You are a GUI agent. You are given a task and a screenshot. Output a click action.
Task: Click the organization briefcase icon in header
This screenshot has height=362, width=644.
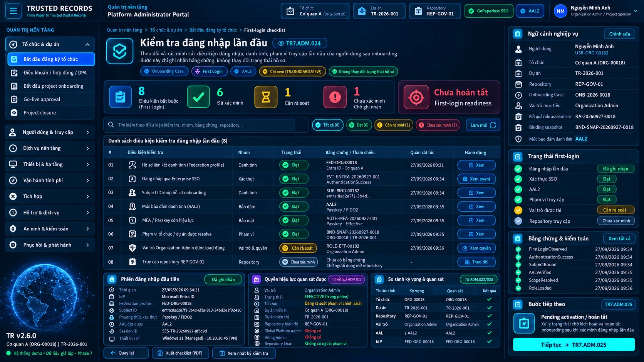pyautogui.click(x=290, y=11)
